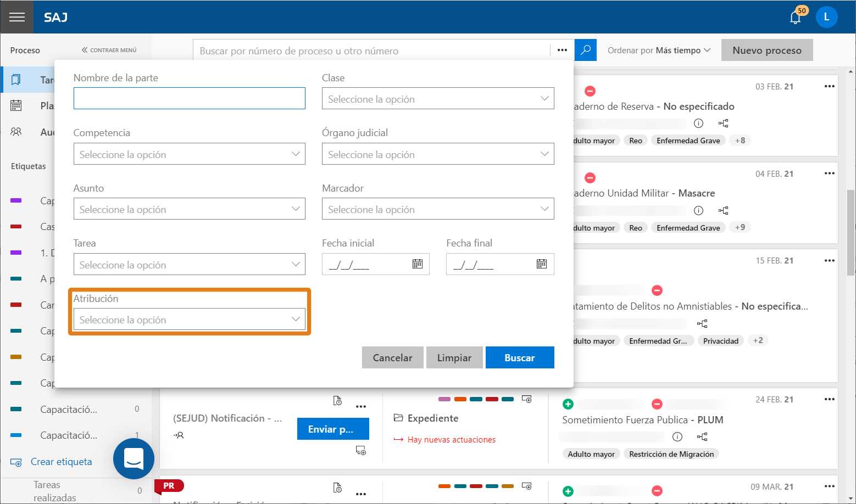
Task: Open advanced search options ellipsis
Action: pyautogui.click(x=562, y=50)
